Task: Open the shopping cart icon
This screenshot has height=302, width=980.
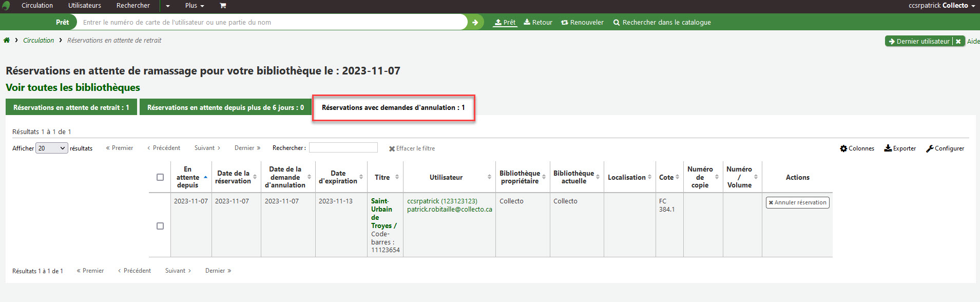Action: tap(223, 6)
